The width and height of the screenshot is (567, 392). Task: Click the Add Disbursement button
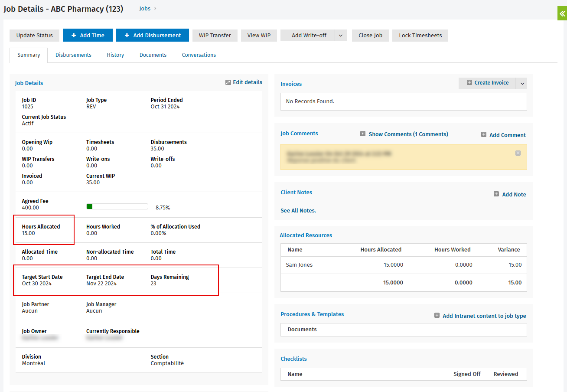153,36
